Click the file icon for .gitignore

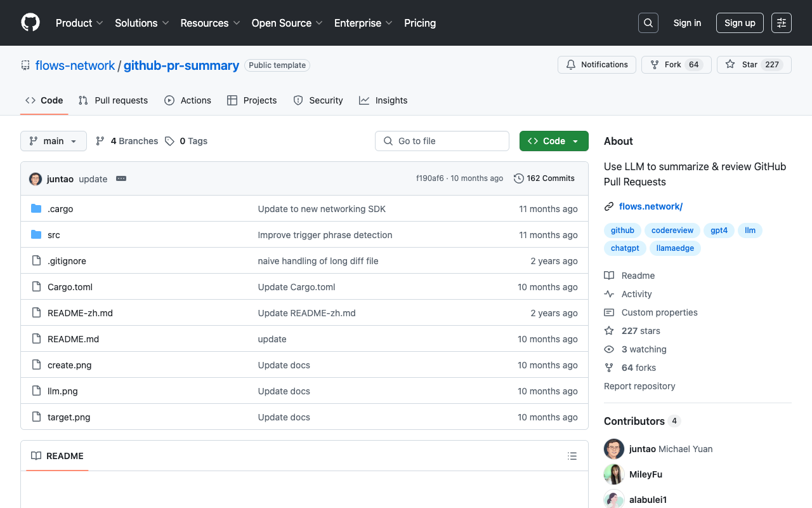tap(36, 261)
